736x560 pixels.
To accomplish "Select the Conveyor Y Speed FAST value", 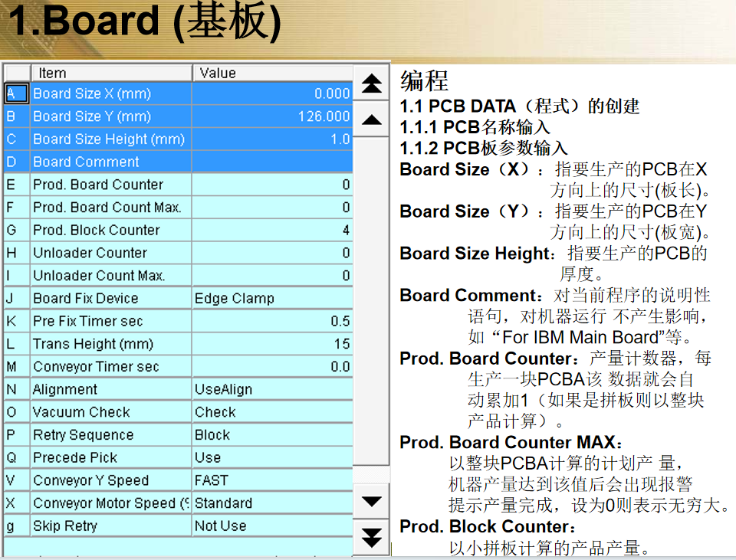I will tap(272, 481).
